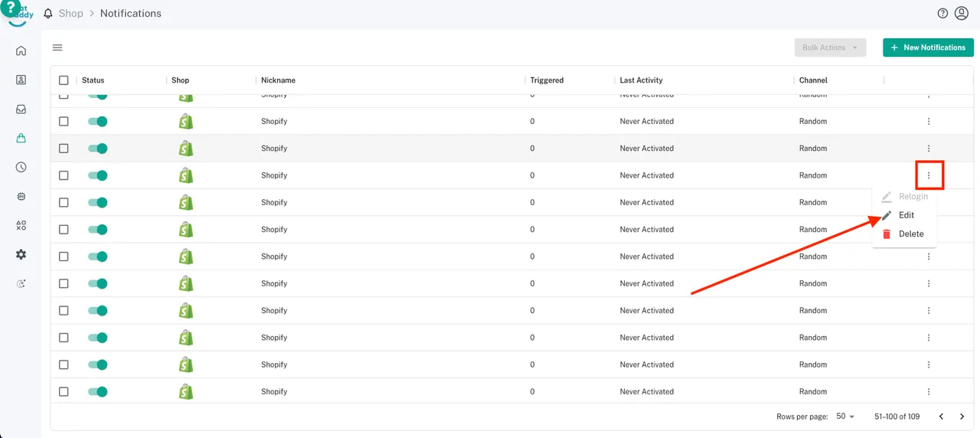Click the Shop bag sidebar icon
Viewport: 980px width, 438px height.
(x=21, y=139)
